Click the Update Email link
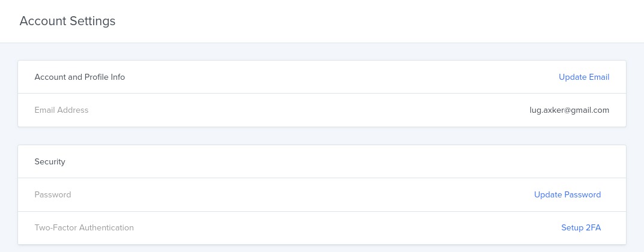Screen dimensions: 644x252 (x=583, y=77)
